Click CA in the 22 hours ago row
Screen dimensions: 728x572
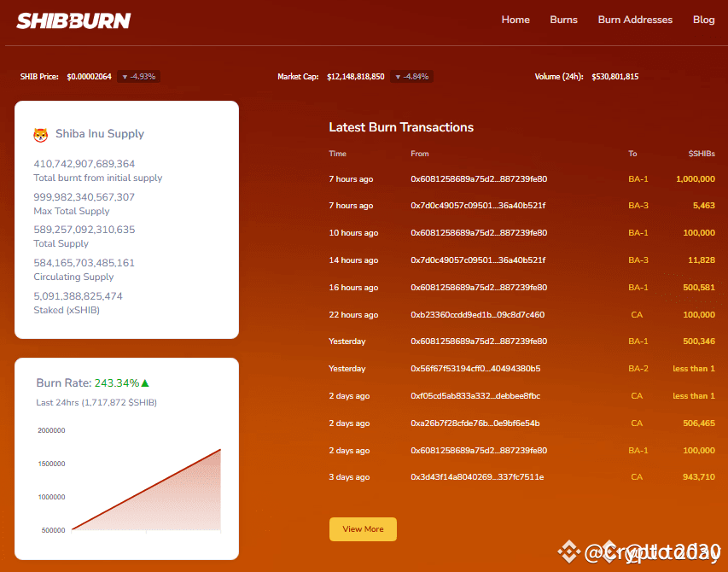(x=637, y=314)
